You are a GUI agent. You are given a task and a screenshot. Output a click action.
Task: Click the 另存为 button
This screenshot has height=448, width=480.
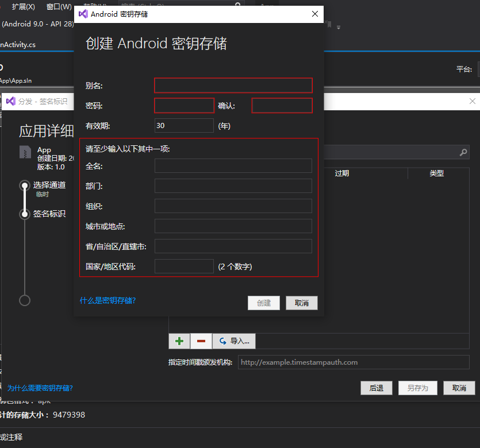(417, 388)
